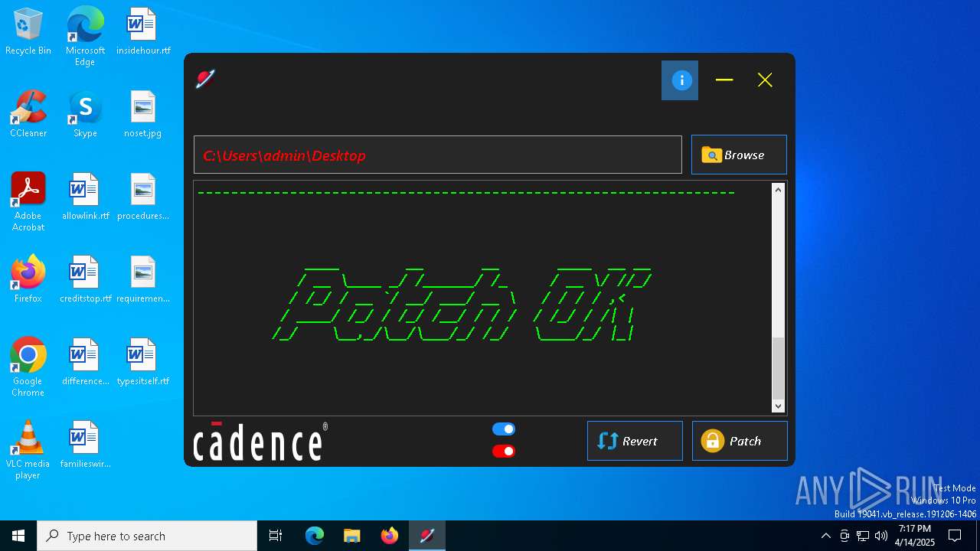Toggle the red switch
The height and width of the screenshot is (551, 980).
pos(504,451)
